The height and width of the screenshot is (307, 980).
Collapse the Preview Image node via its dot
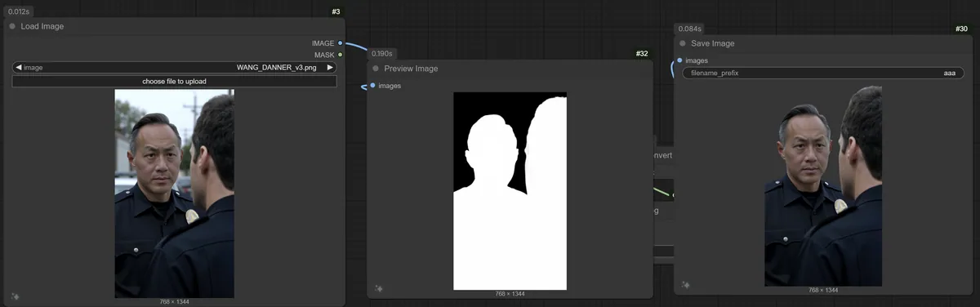click(x=376, y=69)
